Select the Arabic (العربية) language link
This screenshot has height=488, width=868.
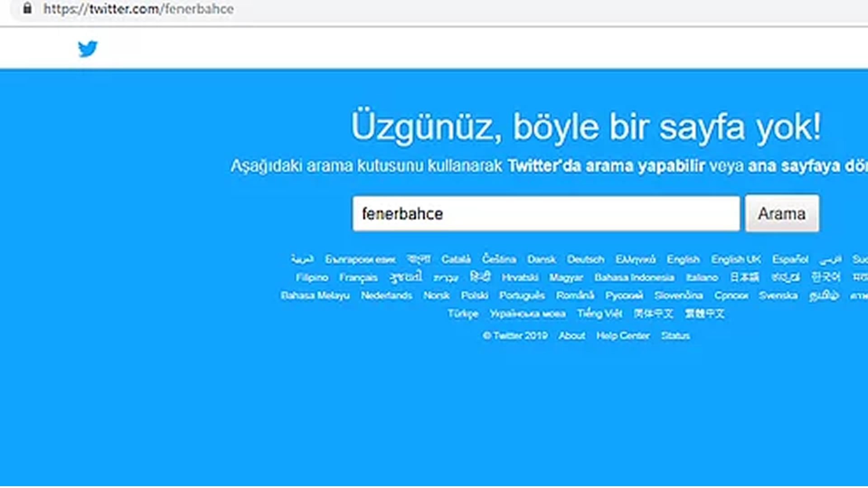(302, 259)
